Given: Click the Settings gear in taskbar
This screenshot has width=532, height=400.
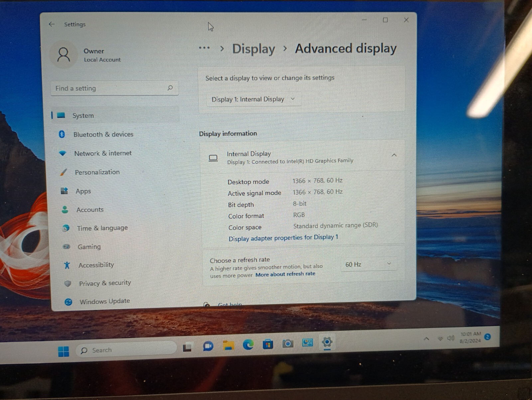Looking at the screenshot, I should tap(327, 342).
